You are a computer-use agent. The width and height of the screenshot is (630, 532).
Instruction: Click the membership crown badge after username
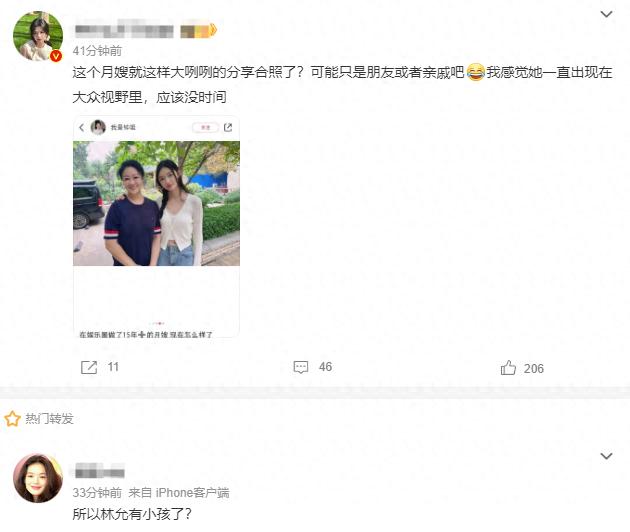[198, 31]
